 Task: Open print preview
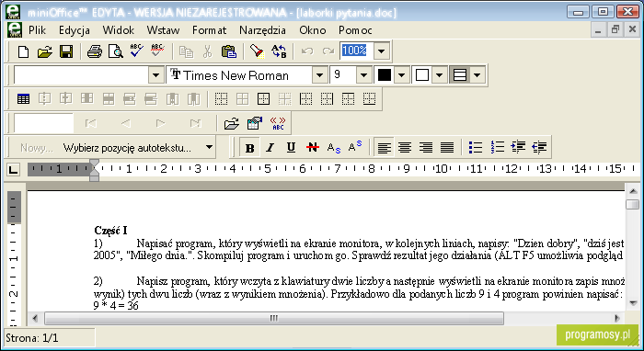(116, 51)
